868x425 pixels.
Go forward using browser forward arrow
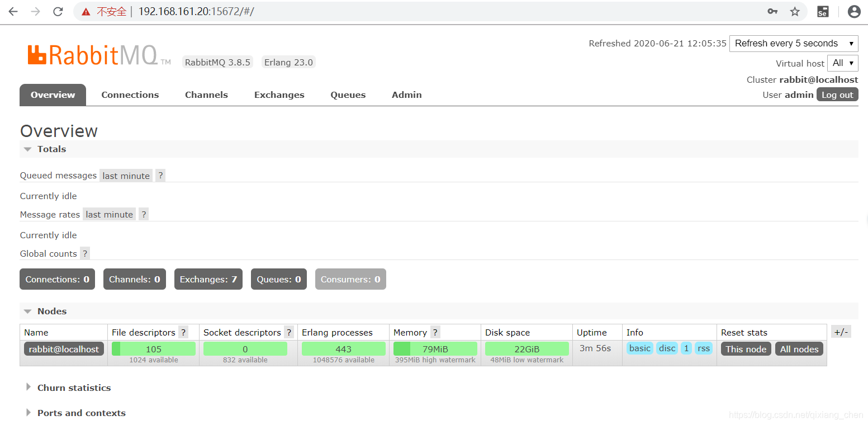tap(36, 12)
